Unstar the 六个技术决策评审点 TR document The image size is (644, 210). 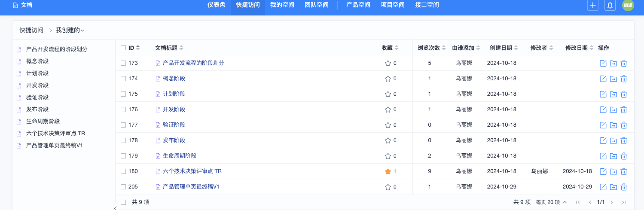pyautogui.click(x=388, y=171)
